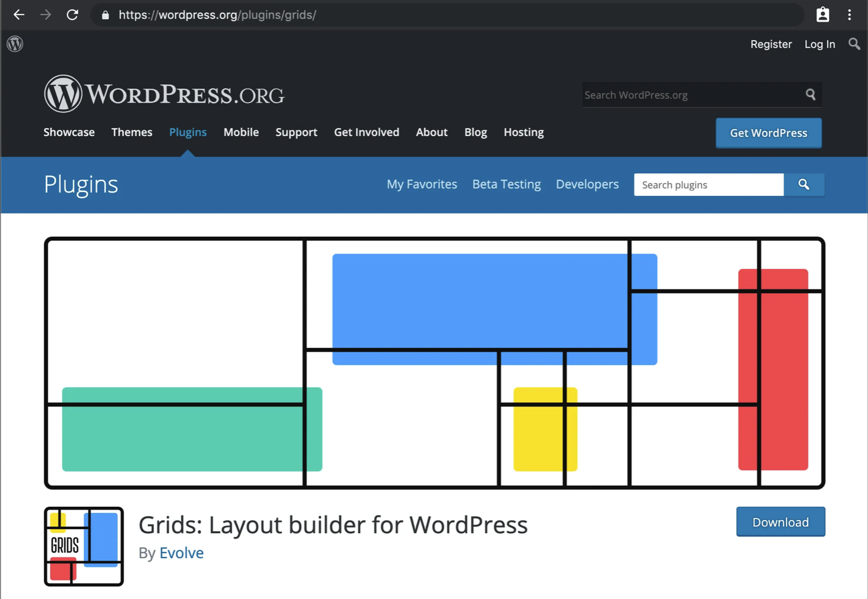Viewport: 868px width, 599px height.
Task: Go to the Mobile menu item
Action: [241, 132]
